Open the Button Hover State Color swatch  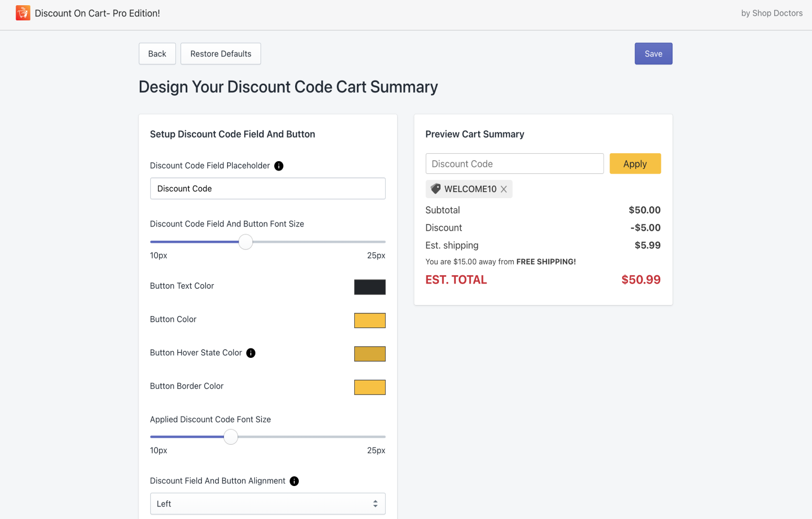pyautogui.click(x=369, y=354)
